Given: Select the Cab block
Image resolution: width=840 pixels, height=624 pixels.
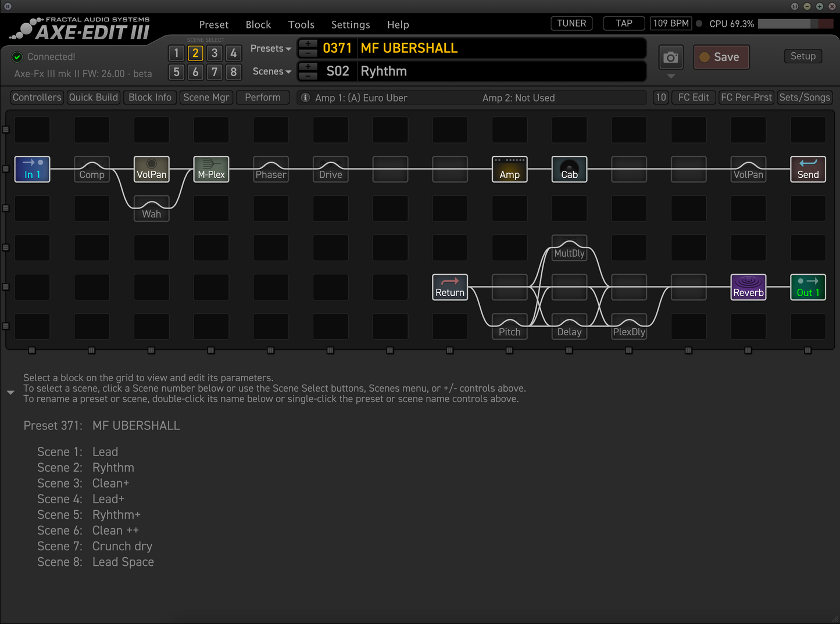Looking at the screenshot, I should (569, 169).
